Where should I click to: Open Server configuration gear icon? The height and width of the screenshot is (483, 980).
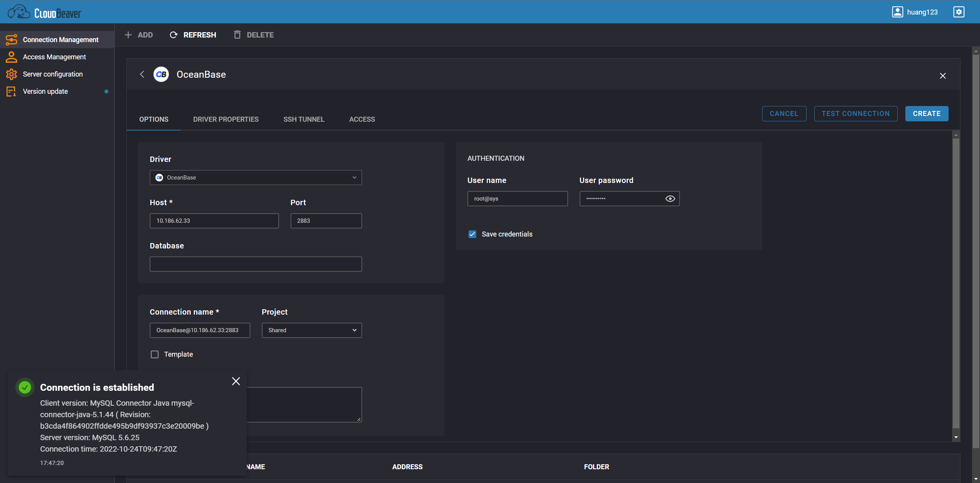11,74
